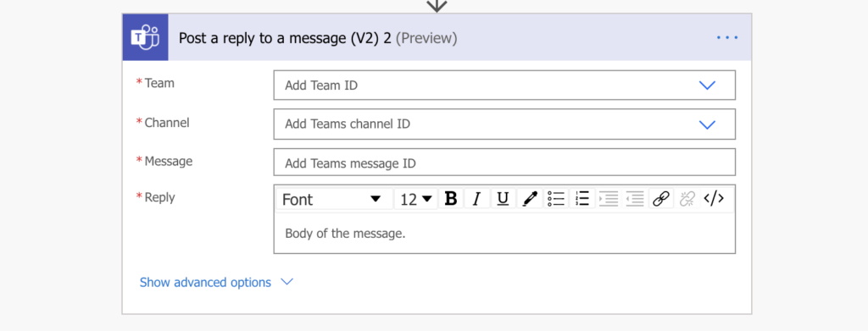Apply Italic formatting in the reply toolbar
Viewport: 868px width, 331px height.
[476, 198]
